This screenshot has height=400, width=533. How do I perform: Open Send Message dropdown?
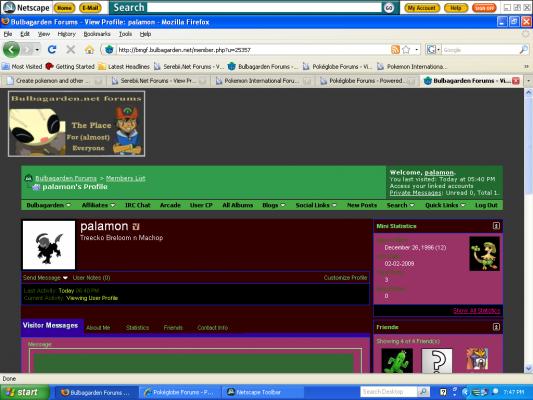pos(45,278)
